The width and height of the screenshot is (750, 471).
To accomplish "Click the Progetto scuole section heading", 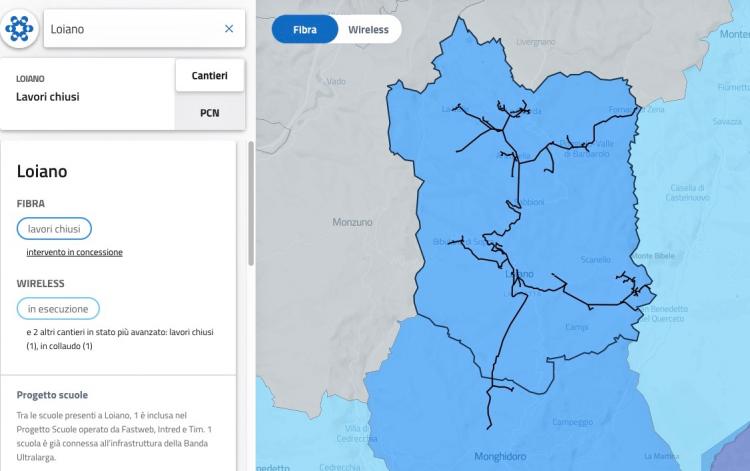I will [x=52, y=395].
